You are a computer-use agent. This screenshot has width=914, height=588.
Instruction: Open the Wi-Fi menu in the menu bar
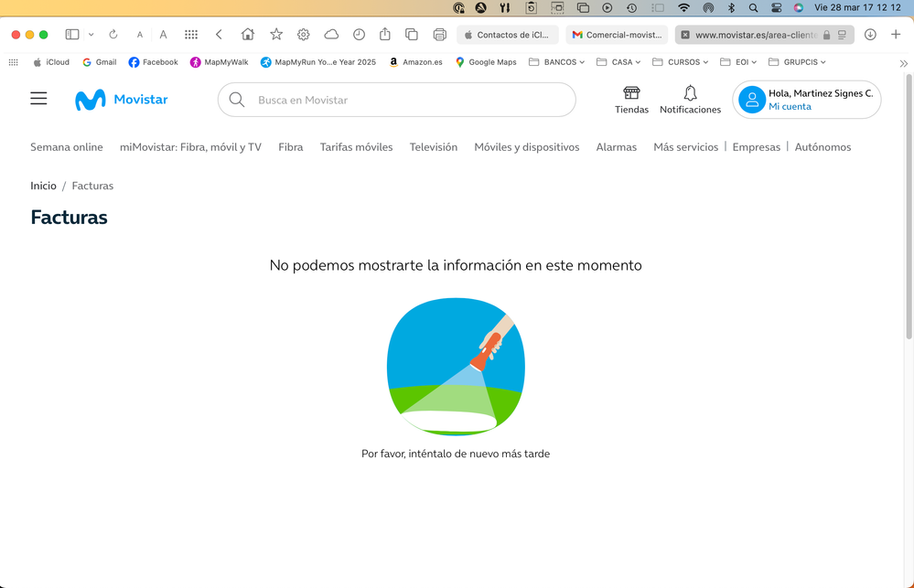pyautogui.click(x=683, y=7)
